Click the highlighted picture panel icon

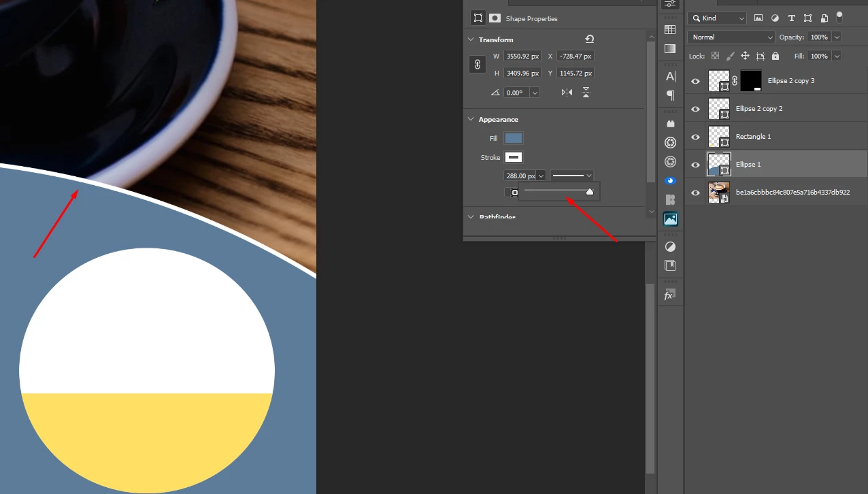670,219
